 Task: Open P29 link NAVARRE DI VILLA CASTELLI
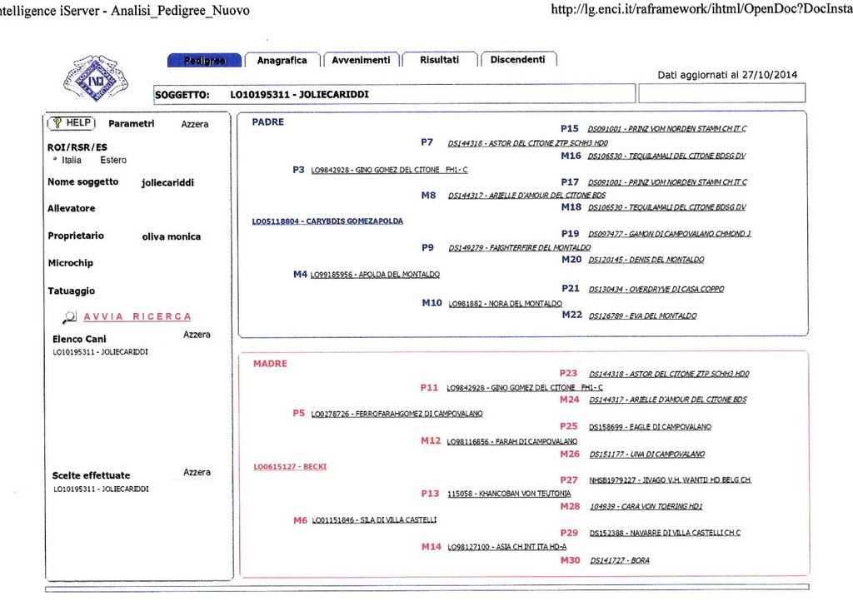pyautogui.click(x=666, y=533)
